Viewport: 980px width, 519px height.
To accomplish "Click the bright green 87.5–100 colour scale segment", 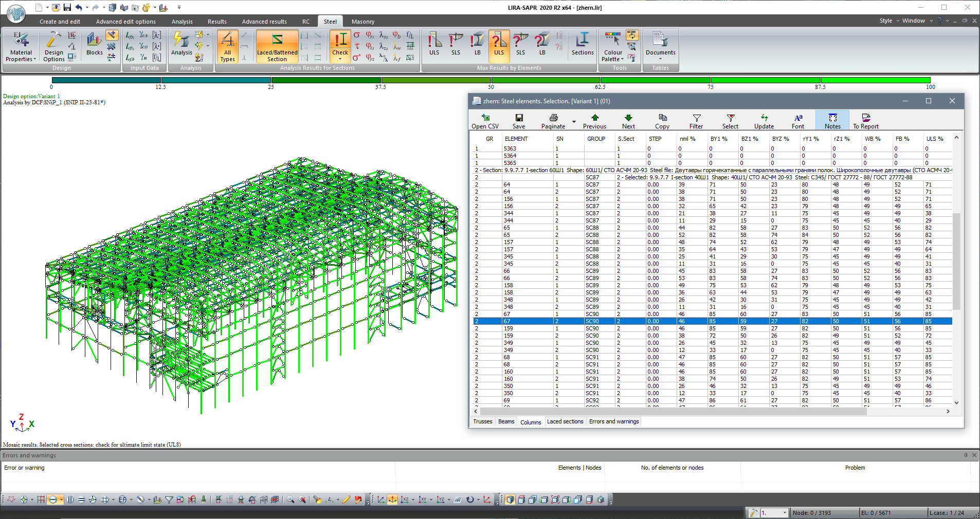I will [875, 80].
